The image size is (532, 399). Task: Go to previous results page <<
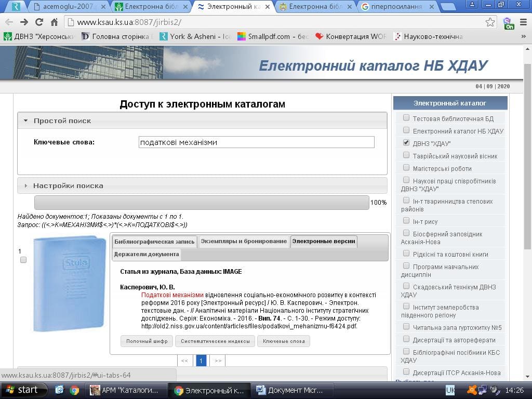pyautogui.click(x=184, y=361)
